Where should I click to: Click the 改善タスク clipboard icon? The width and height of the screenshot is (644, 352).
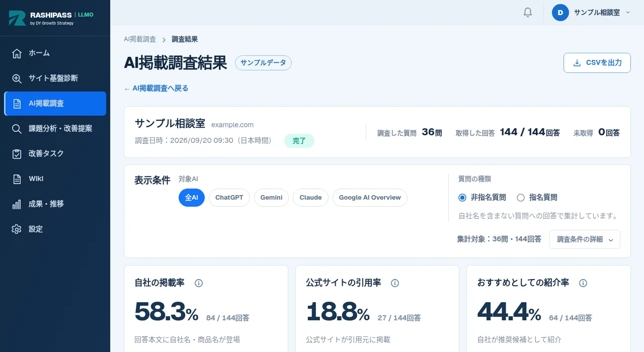click(x=17, y=154)
